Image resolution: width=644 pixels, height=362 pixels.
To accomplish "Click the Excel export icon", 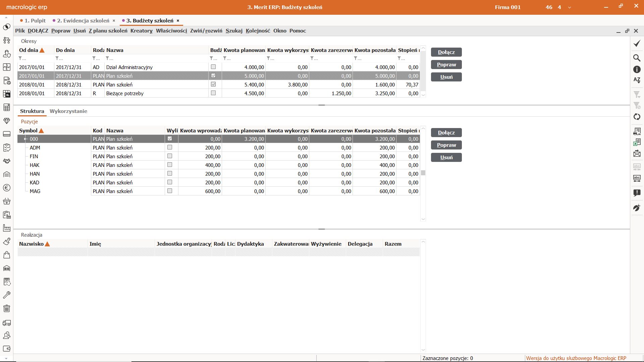I will [637, 142].
